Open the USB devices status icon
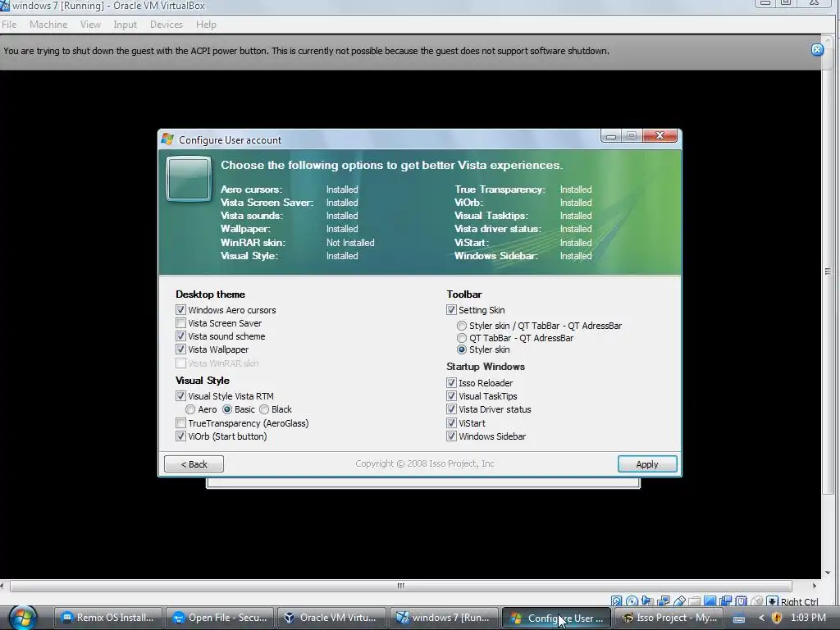 679,601
